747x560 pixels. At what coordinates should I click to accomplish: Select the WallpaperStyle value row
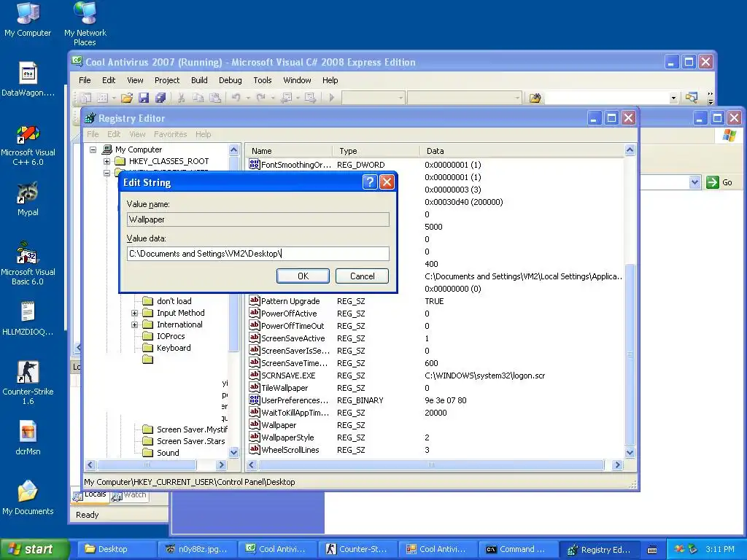coord(436,437)
